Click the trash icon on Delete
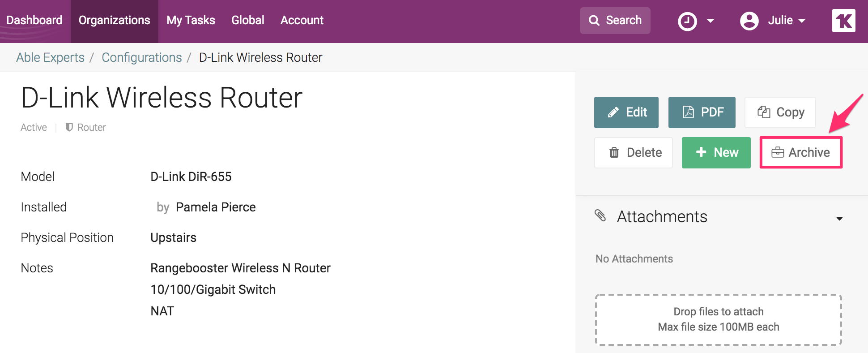868x353 pixels. point(614,153)
